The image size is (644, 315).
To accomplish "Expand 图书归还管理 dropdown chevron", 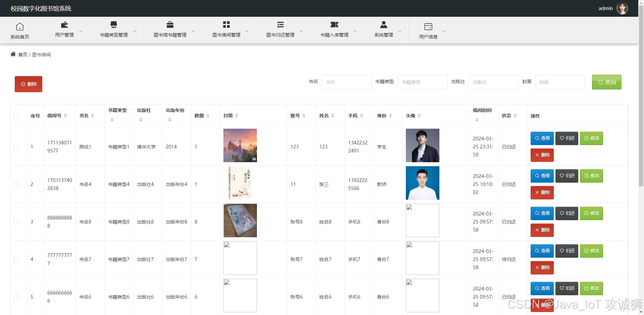I will (x=301, y=31).
